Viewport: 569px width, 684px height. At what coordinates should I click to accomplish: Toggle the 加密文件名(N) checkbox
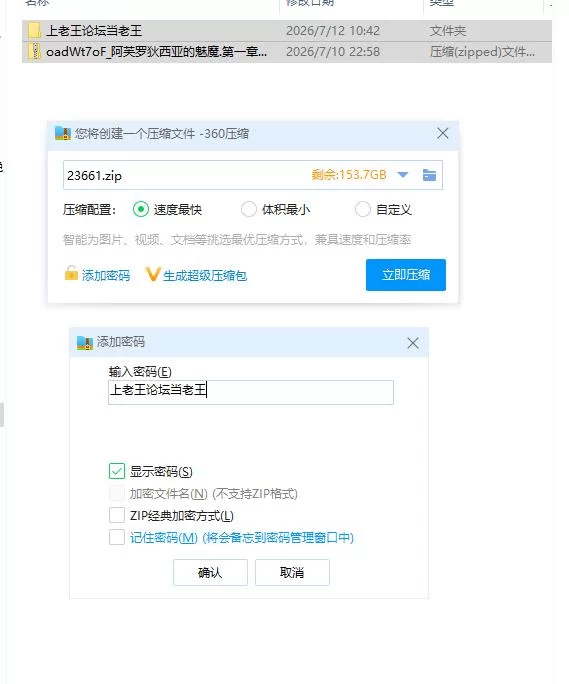tap(117, 493)
